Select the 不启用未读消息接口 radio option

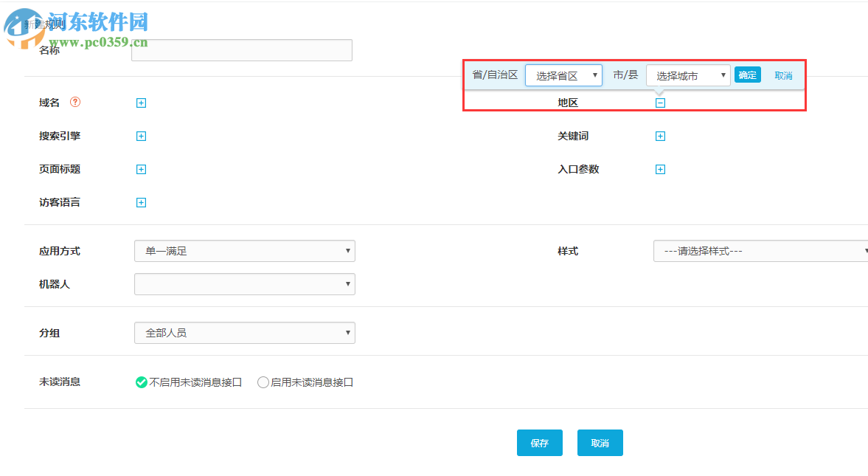click(x=141, y=382)
